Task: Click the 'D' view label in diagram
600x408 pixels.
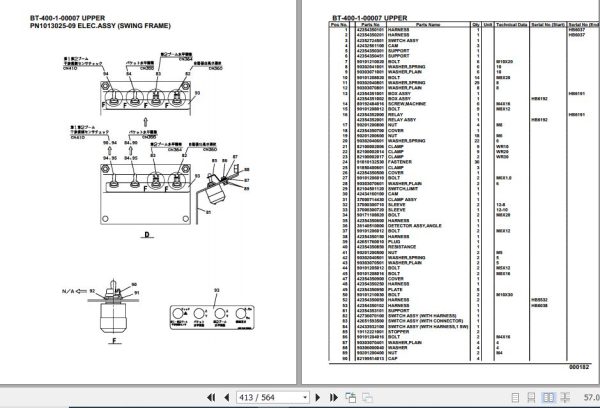Action: coord(147,235)
